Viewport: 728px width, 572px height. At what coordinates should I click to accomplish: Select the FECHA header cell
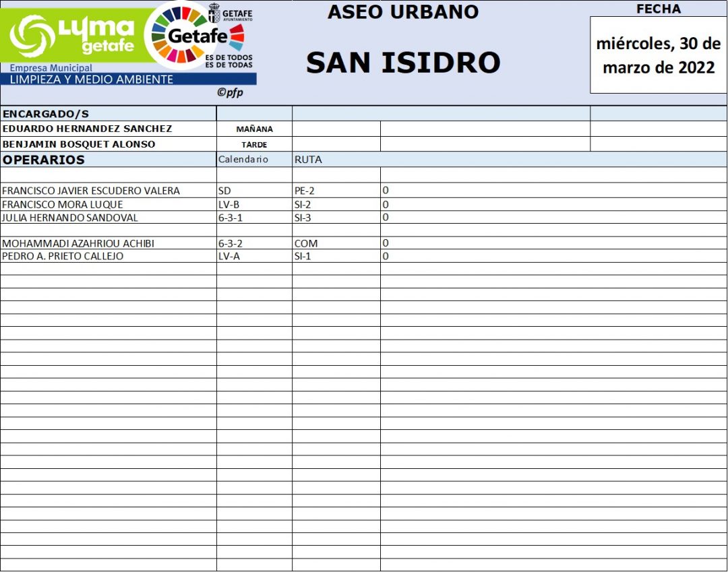658,9
